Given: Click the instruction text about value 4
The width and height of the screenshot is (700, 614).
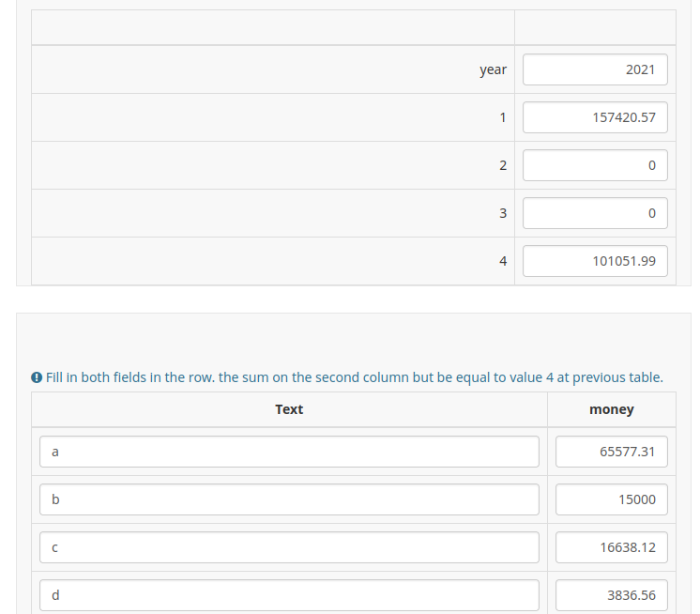Looking at the screenshot, I should (354, 378).
